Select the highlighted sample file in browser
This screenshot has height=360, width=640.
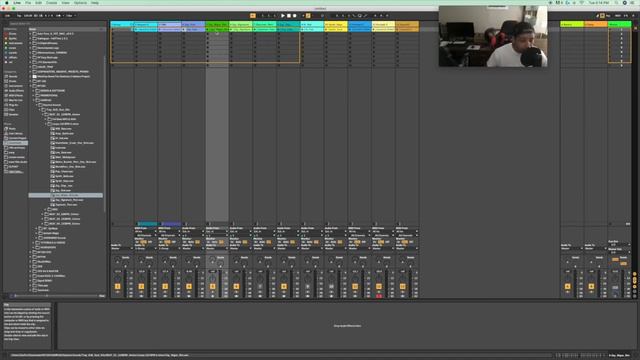pos(66,196)
